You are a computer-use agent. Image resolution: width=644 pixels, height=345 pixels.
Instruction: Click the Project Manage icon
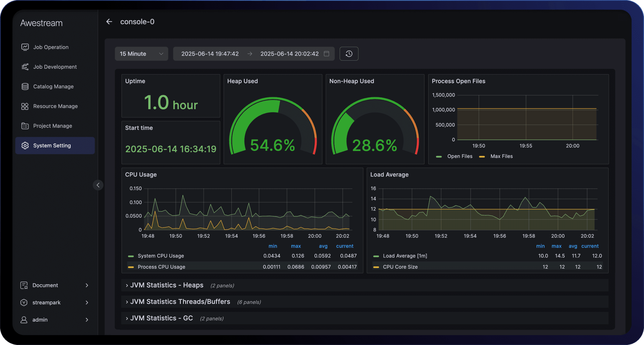tap(25, 126)
